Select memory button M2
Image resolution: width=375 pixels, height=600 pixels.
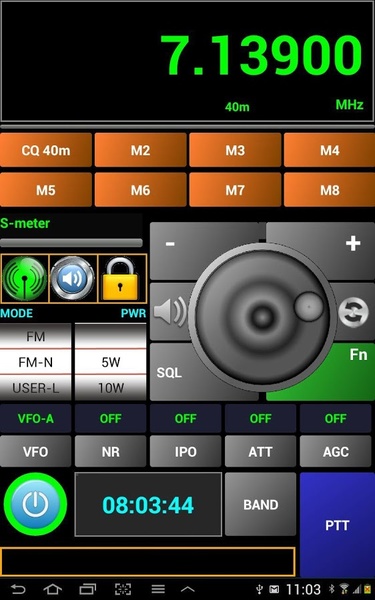pyautogui.click(x=140, y=150)
